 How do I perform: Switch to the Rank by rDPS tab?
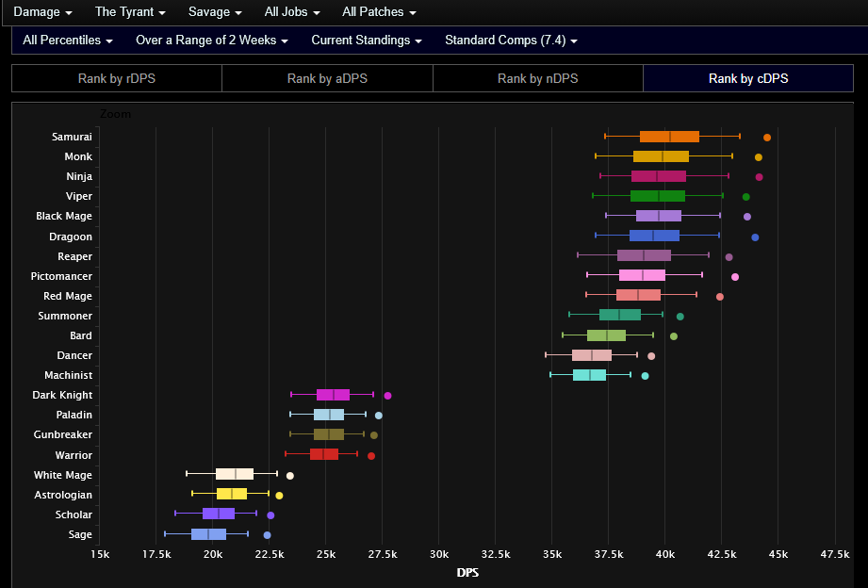pos(117,78)
